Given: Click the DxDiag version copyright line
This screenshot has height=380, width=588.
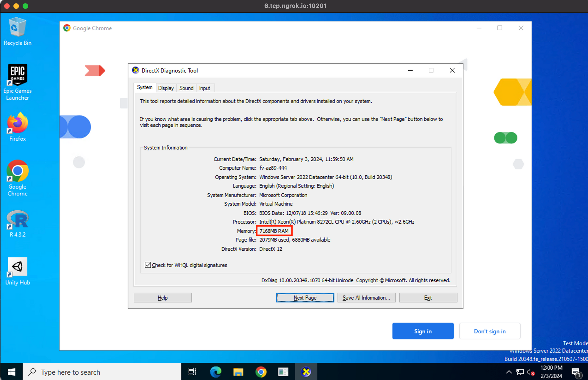Looking at the screenshot, I should click(356, 280).
